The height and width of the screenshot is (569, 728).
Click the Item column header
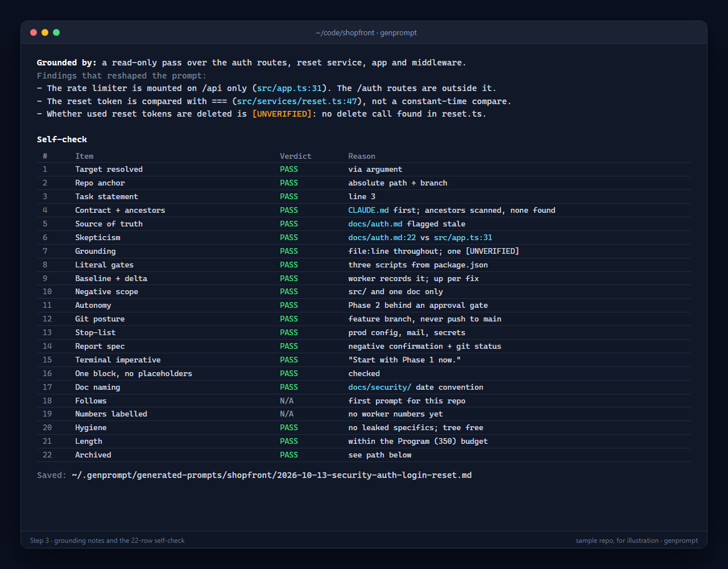(x=84, y=156)
